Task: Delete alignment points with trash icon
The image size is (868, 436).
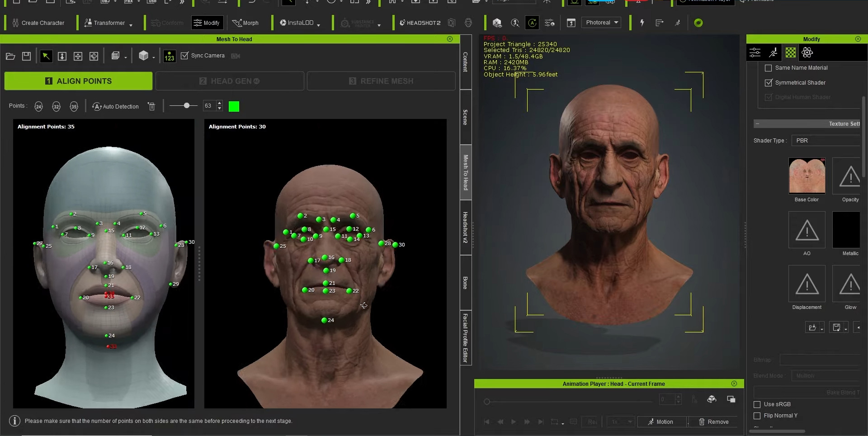Action: [152, 107]
